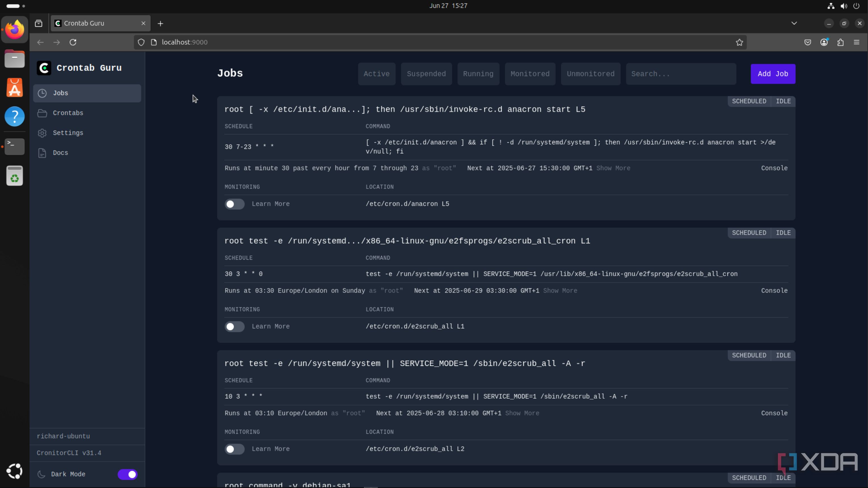Click the Crontab Guru logo icon

pos(44,68)
